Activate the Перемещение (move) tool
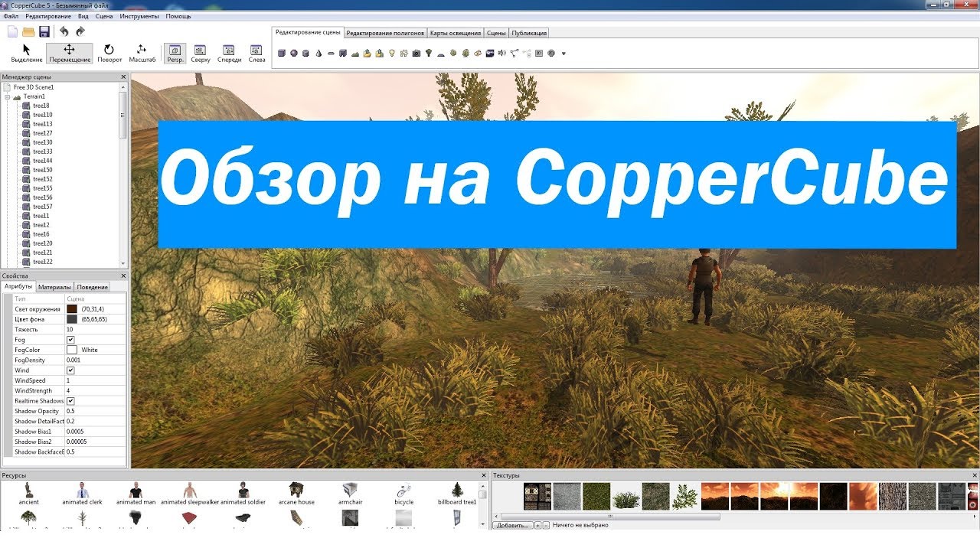 click(x=69, y=53)
